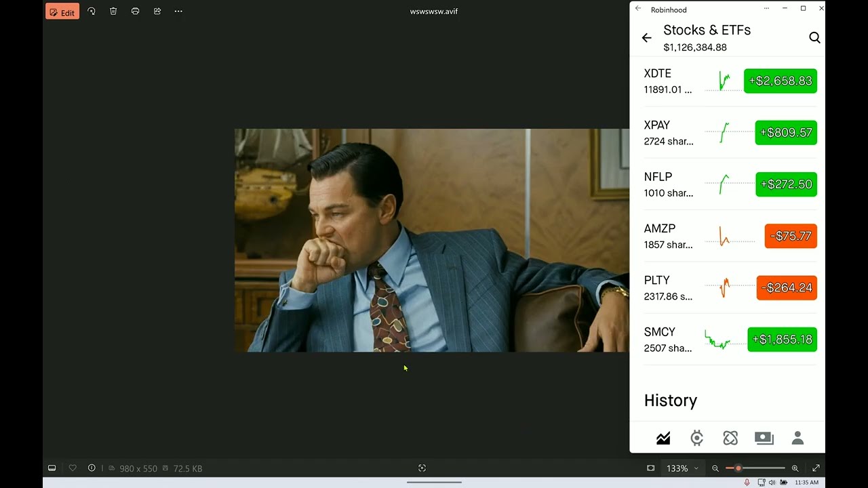Screen dimensions: 868x488
Task: Click the microphone icon in system tray
Action: pyautogui.click(x=747, y=483)
